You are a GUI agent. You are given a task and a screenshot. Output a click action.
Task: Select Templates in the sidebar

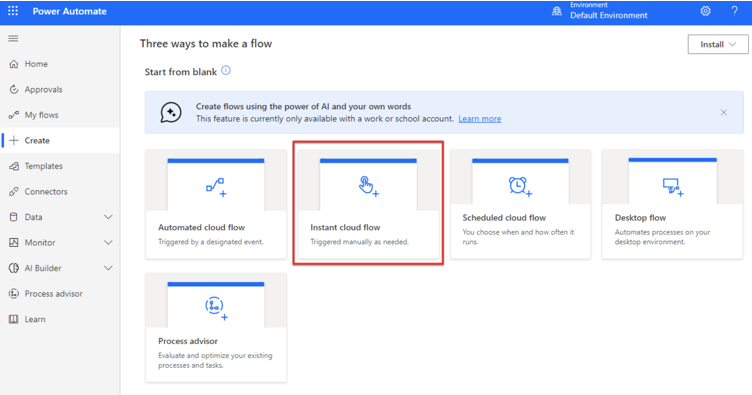pyautogui.click(x=60, y=166)
